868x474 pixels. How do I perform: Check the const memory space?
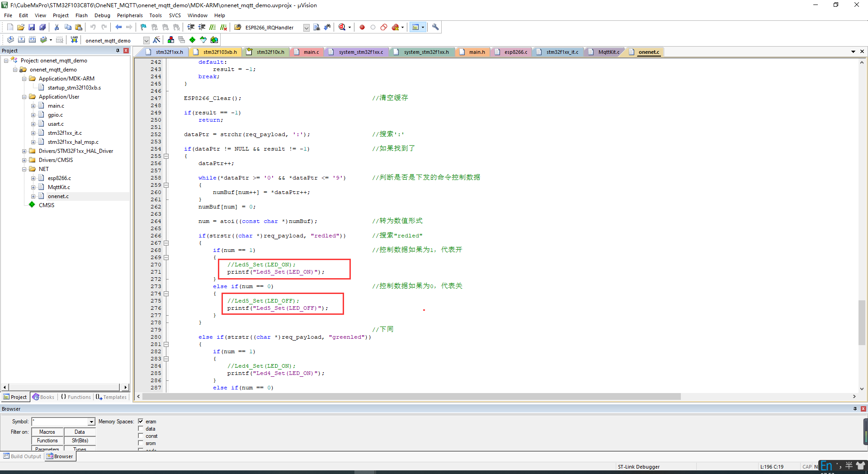tap(141, 436)
